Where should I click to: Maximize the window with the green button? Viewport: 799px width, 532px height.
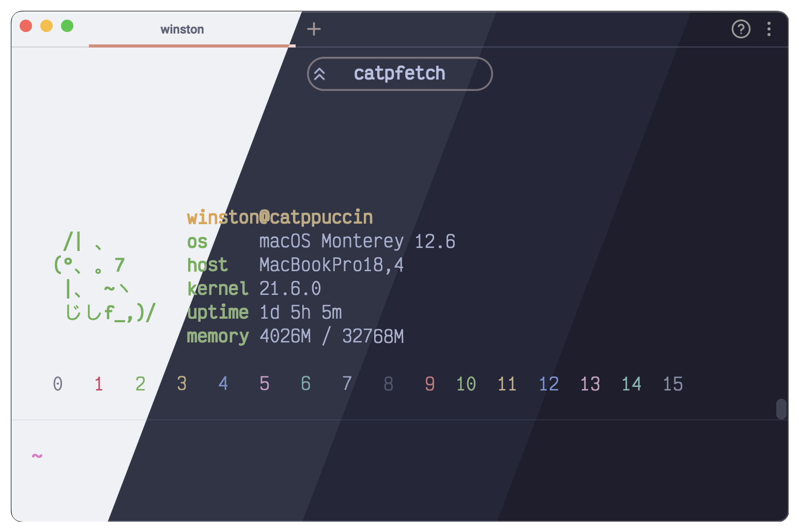tap(67, 26)
